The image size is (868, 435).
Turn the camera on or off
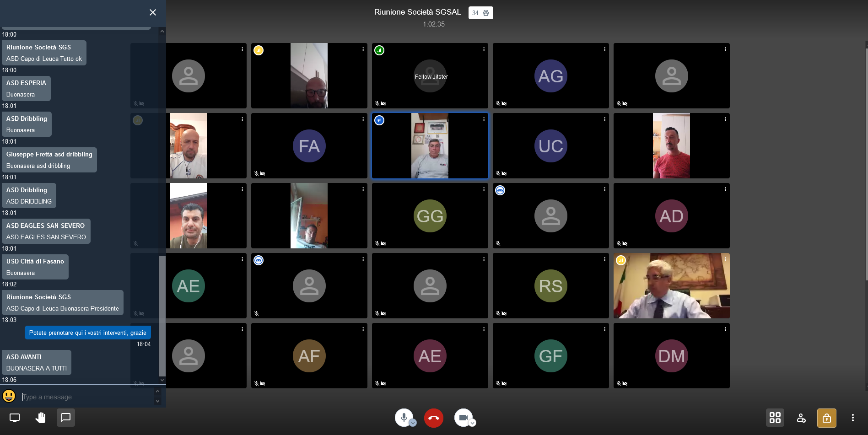click(x=463, y=417)
